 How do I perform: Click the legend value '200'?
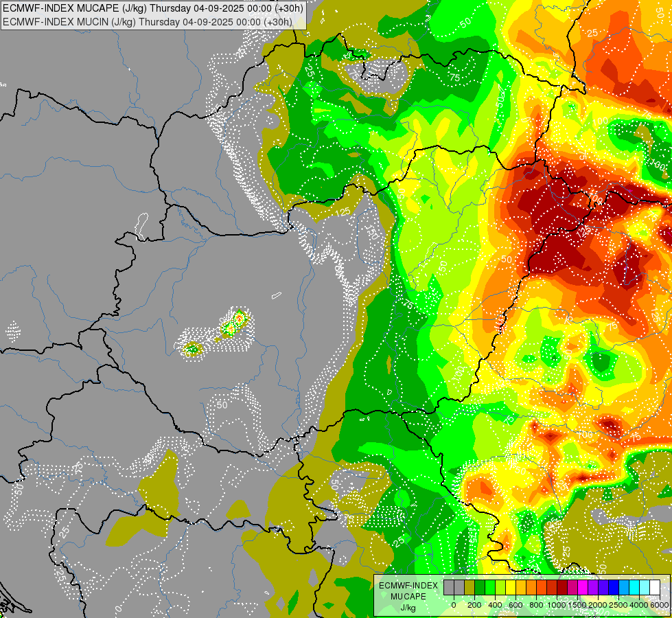click(474, 605)
